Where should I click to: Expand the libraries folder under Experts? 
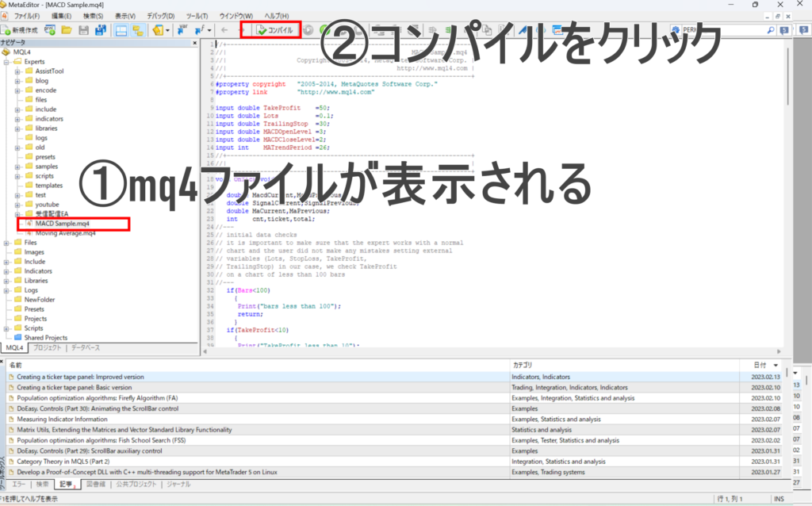pos(17,128)
